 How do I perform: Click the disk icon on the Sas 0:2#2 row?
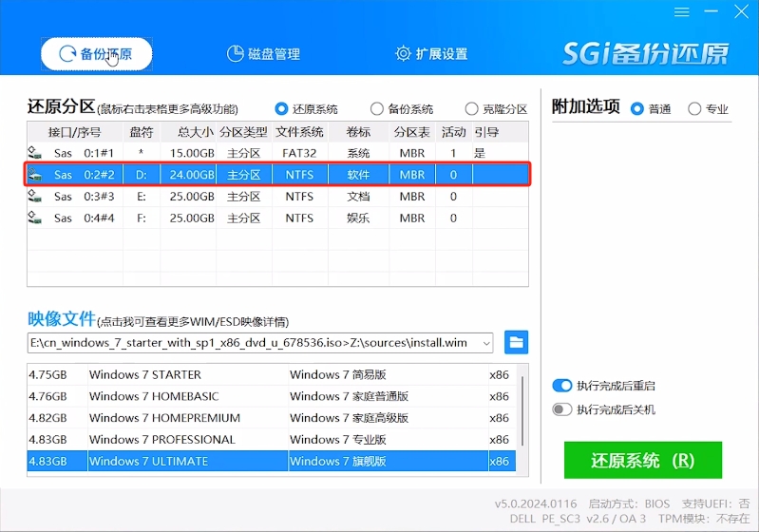point(34,175)
